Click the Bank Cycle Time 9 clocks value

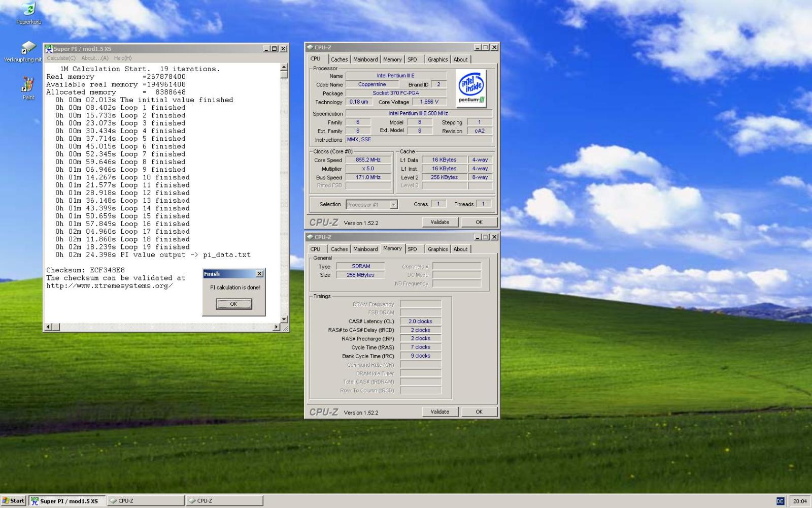coord(420,356)
